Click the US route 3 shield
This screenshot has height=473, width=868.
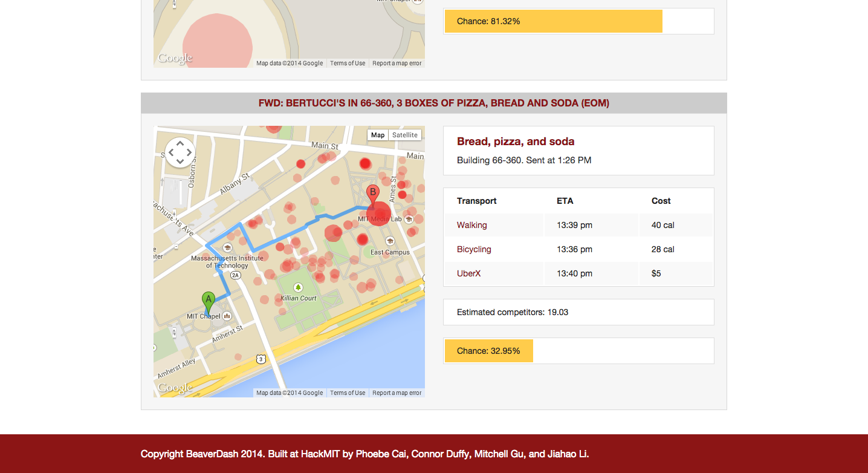(261, 359)
